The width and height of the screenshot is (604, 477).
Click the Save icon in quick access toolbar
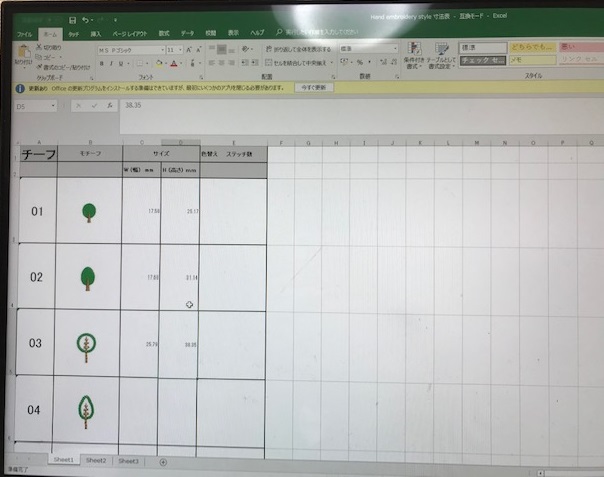pyautogui.click(x=72, y=20)
